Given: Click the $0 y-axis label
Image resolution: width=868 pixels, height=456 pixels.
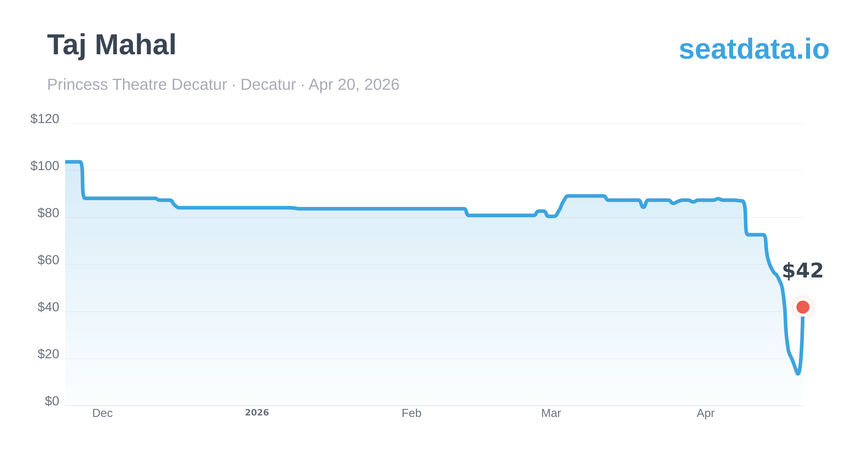Looking at the screenshot, I should tap(52, 401).
